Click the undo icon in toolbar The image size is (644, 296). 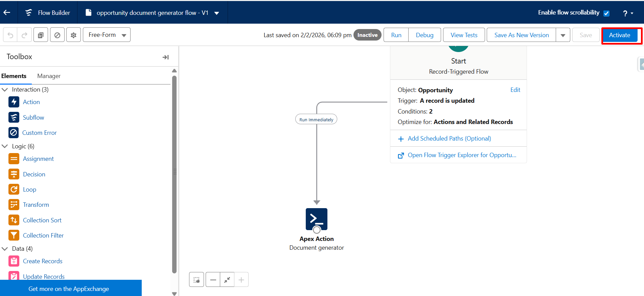click(x=10, y=35)
